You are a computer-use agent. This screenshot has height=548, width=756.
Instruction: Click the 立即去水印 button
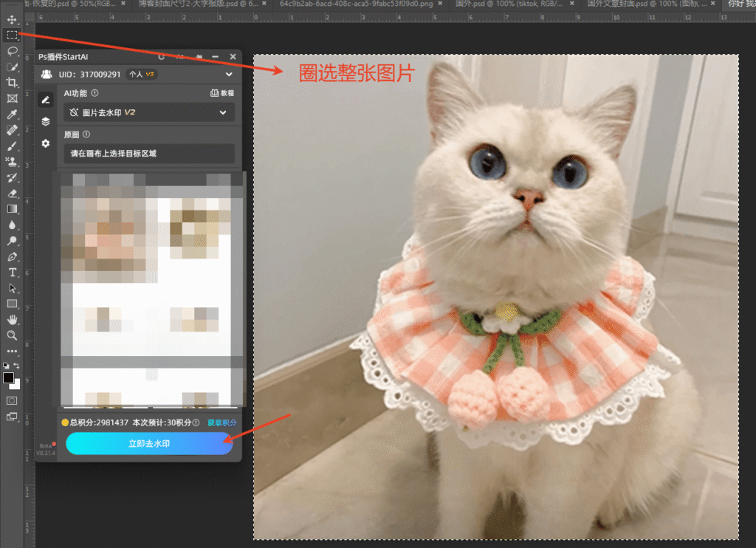click(149, 443)
